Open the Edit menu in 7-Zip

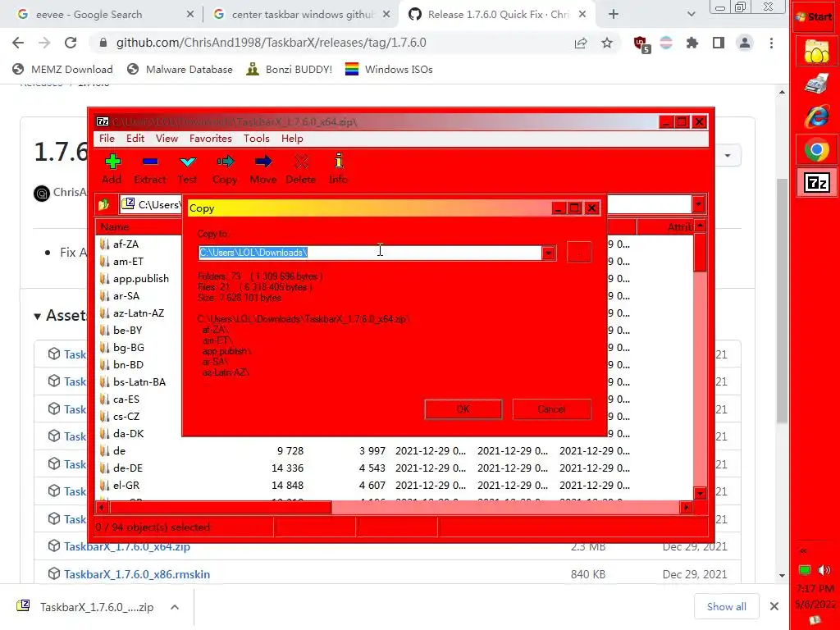(135, 138)
